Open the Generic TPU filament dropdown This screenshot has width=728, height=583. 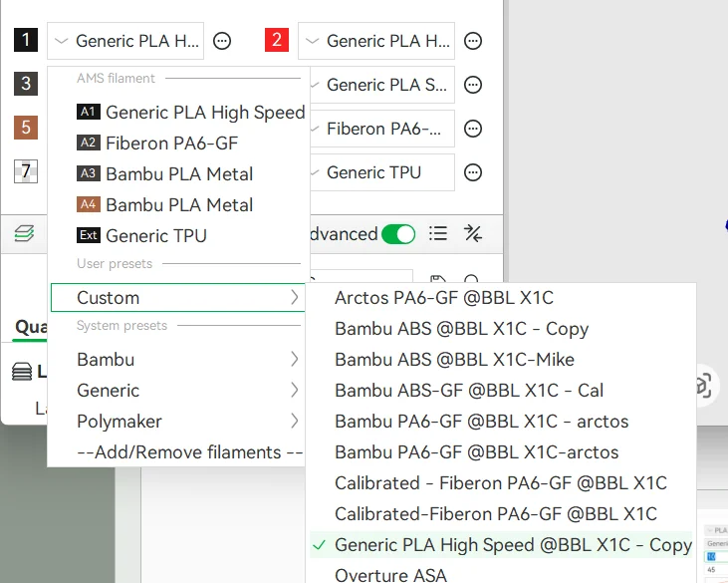(382, 172)
